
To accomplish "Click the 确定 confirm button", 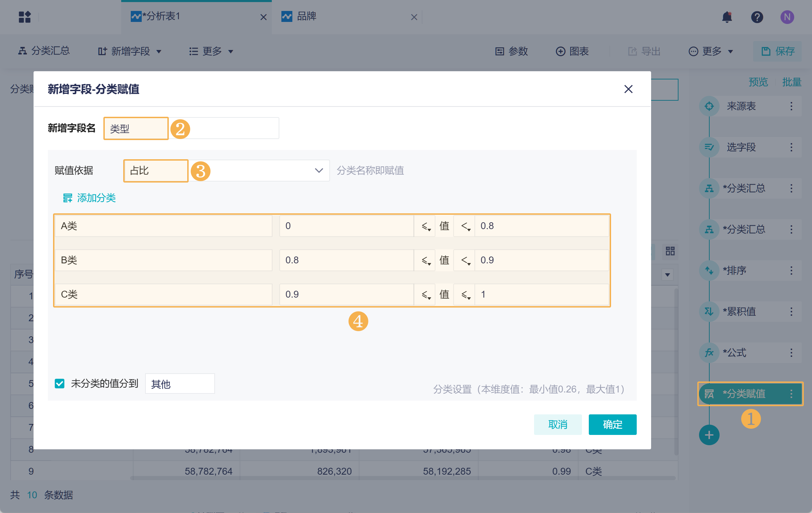I will pyautogui.click(x=612, y=425).
